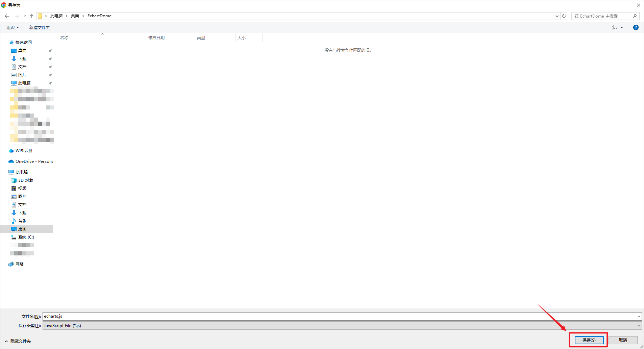Open the help question mark icon
644x349 pixels.
pos(636,27)
